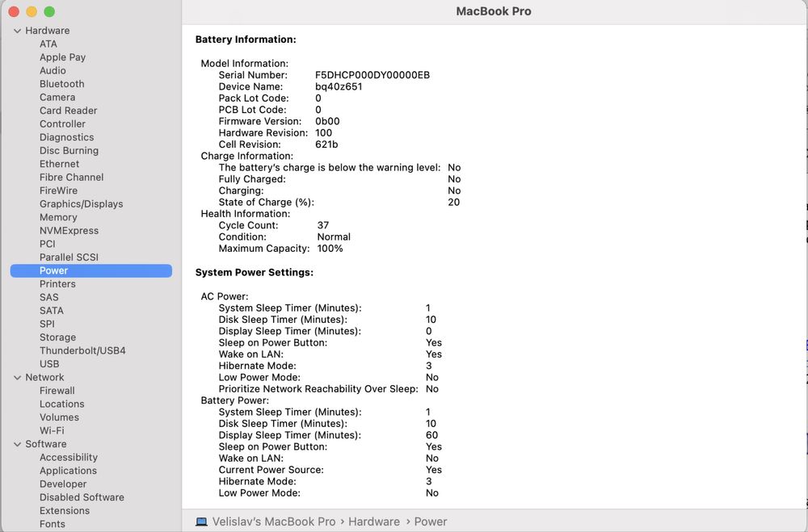Select Diagnostics in the sidebar

coord(66,137)
